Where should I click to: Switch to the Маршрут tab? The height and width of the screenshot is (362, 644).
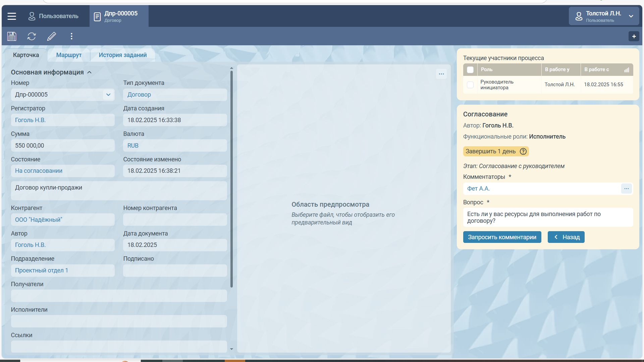point(69,55)
